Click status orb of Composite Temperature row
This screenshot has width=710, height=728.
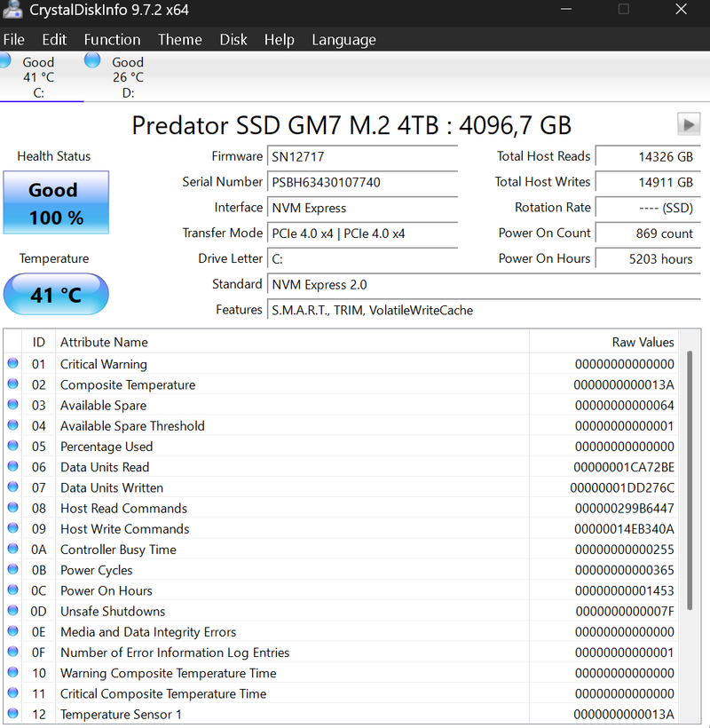tap(13, 384)
